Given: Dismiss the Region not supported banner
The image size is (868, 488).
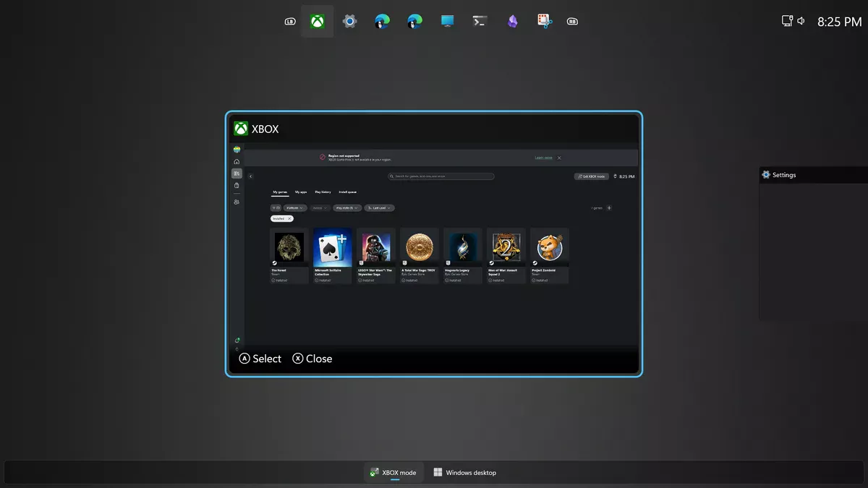Looking at the screenshot, I should 559,158.
